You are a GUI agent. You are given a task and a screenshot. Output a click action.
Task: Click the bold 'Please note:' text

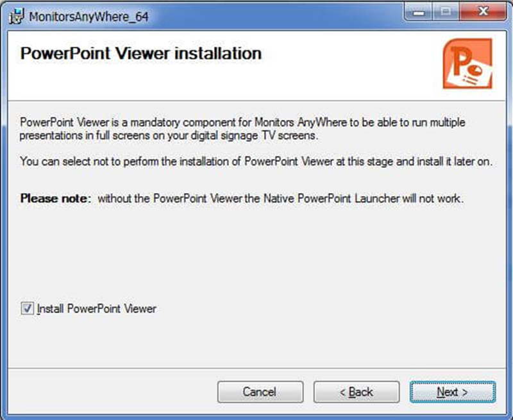[56, 199]
